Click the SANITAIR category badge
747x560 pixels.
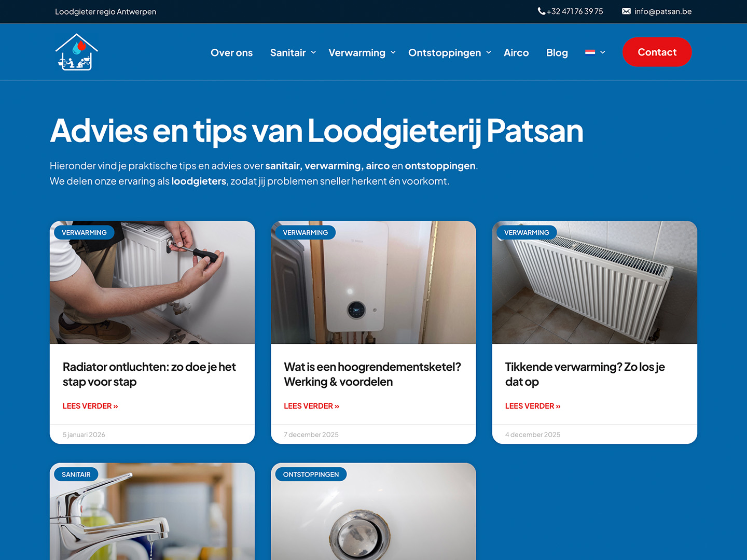[76, 474]
